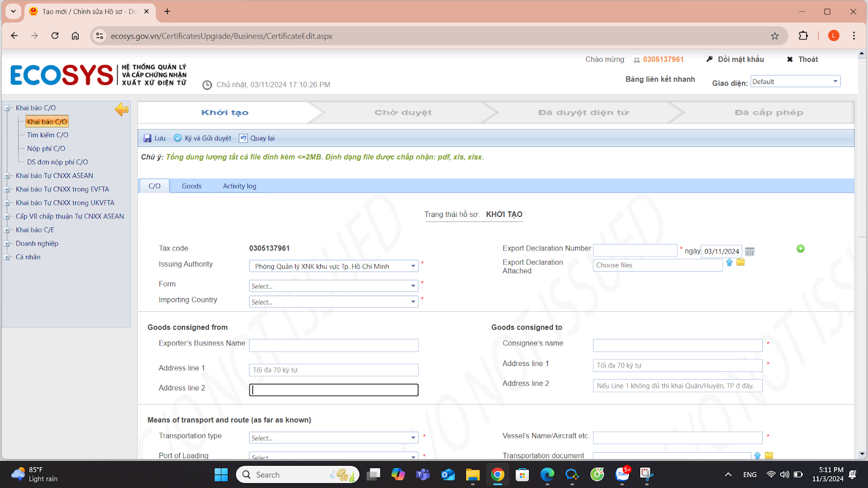
Task: Click the browser address bar URL
Action: [221, 36]
